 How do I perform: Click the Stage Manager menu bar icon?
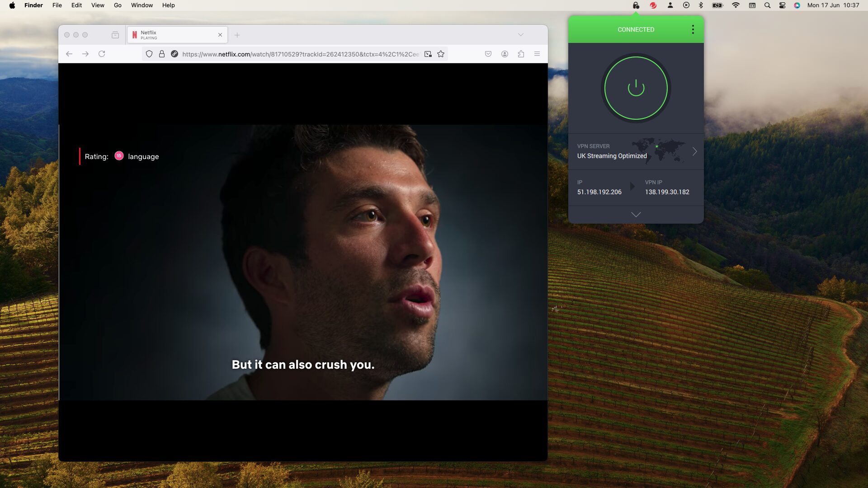click(x=752, y=5)
